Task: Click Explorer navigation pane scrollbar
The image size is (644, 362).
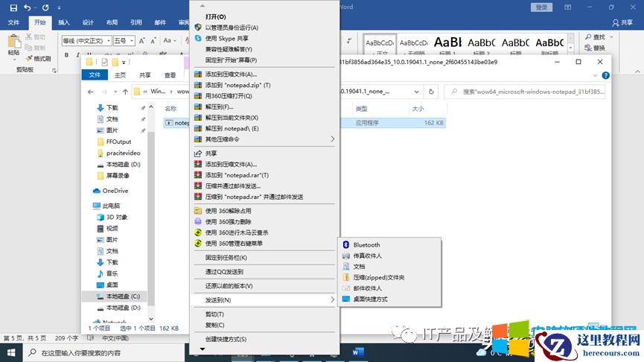Action: click(151, 217)
